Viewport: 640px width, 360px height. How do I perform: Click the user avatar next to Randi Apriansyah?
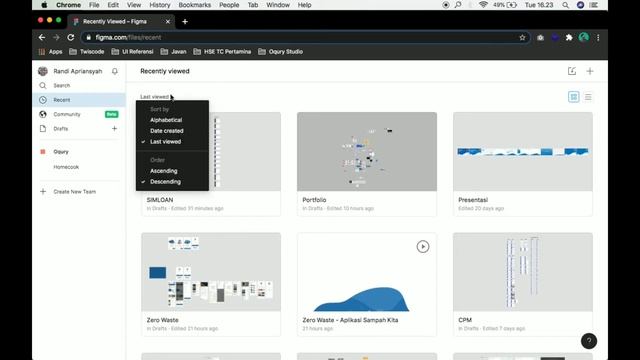[x=43, y=71]
